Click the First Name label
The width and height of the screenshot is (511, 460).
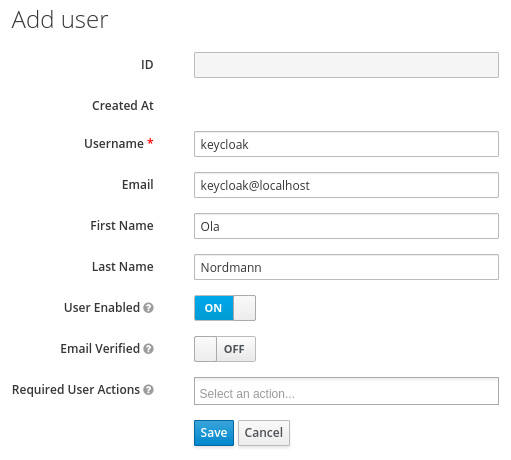(x=122, y=226)
